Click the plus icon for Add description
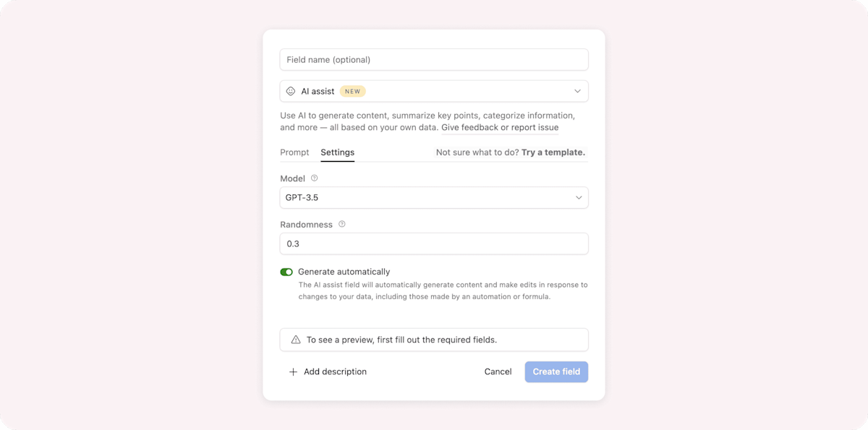The height and width of the screenshot is (430, 868). [293, 372]
